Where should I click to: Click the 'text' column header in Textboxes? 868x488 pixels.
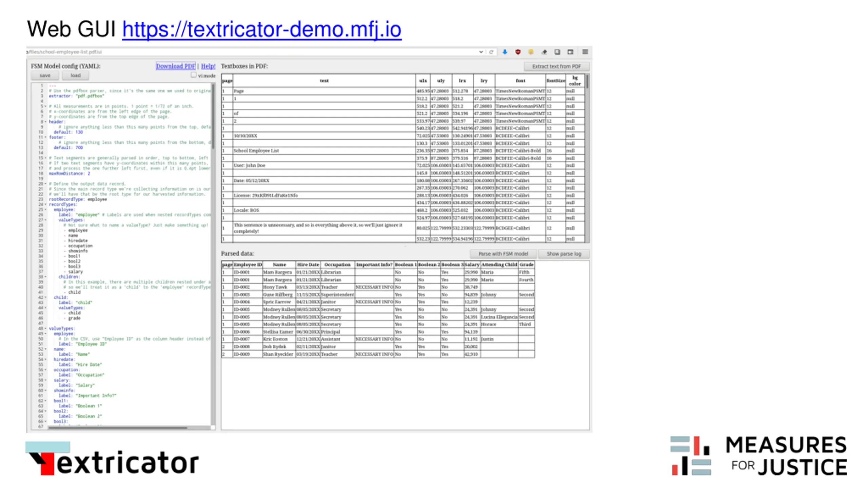click(x=324, y=81)
